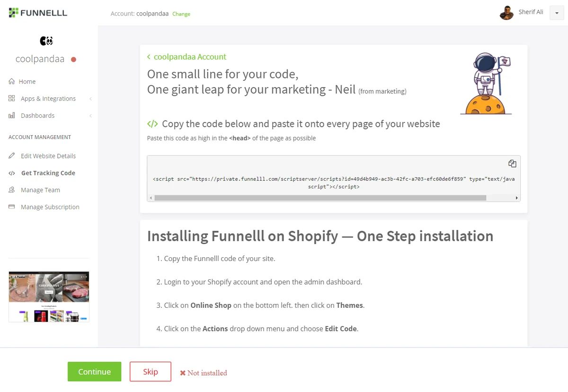This screenshot has width=568, height=392.
Task: Click the Manage Team people icon
Action: [x=12, y=190]
